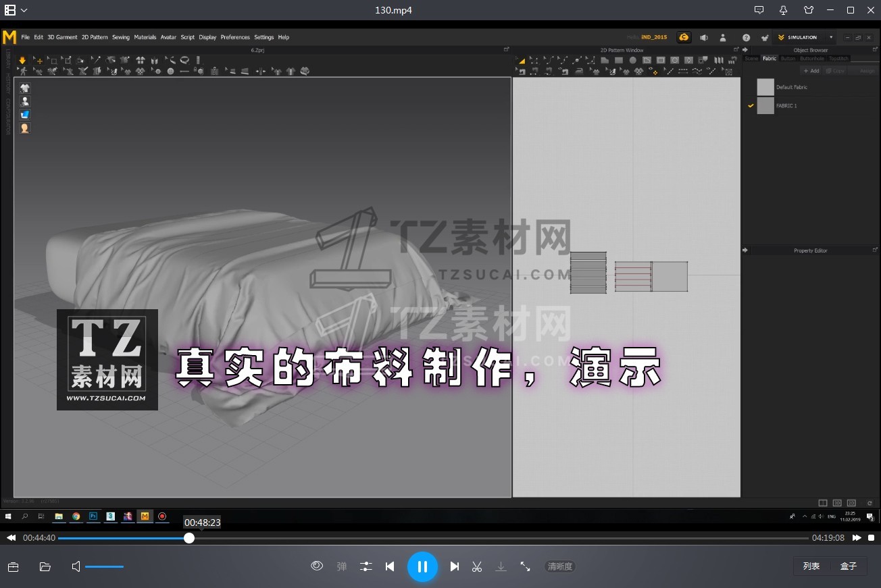The image size is (881, 588).
Task: Seek on the video progress bar
Action: point(433,538)
